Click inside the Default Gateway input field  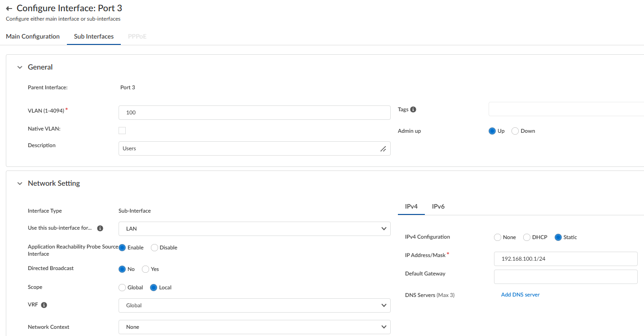tap(565, 276)
